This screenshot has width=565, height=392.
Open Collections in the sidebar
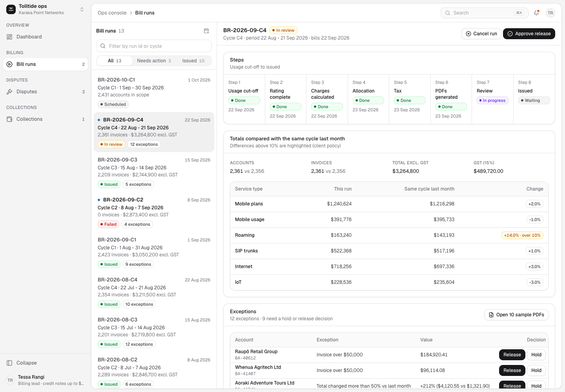click(46, 119)
